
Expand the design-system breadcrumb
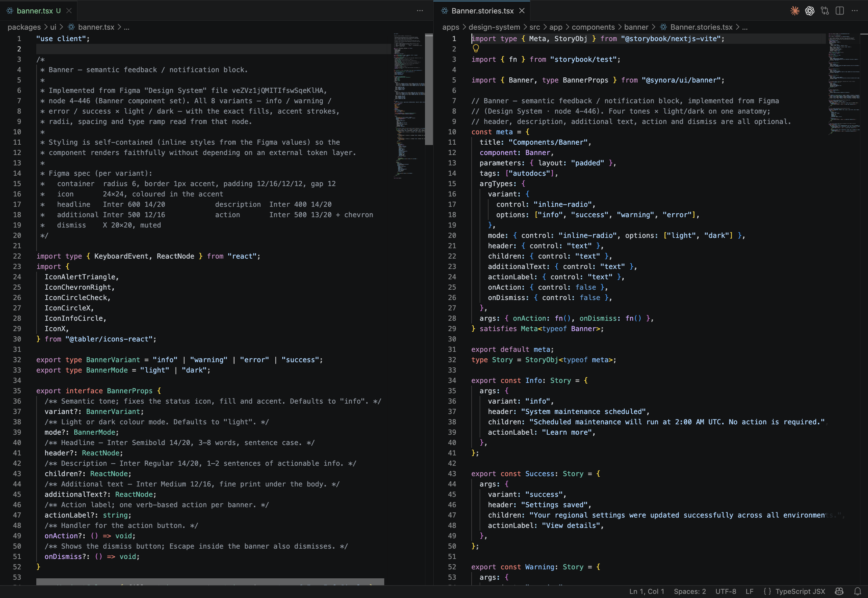494,27
